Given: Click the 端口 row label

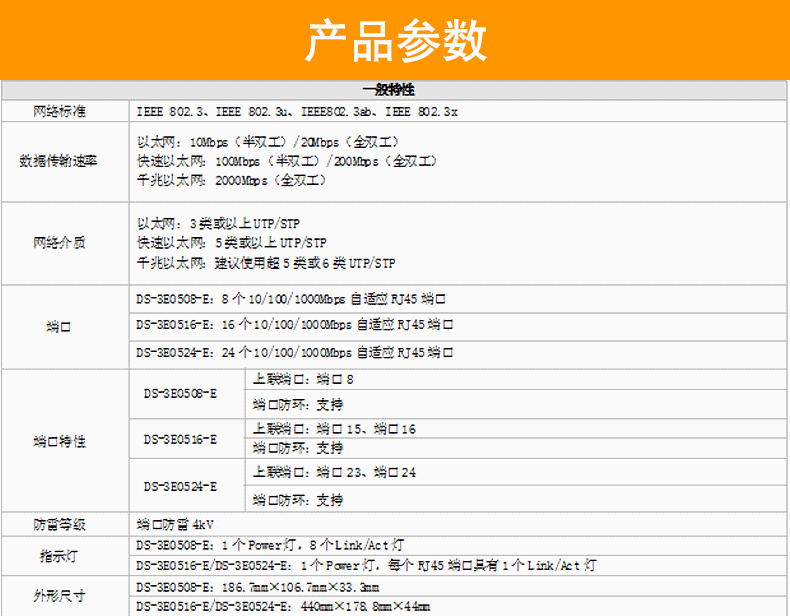Looking at the screenshot, I should tap(58, 327).
